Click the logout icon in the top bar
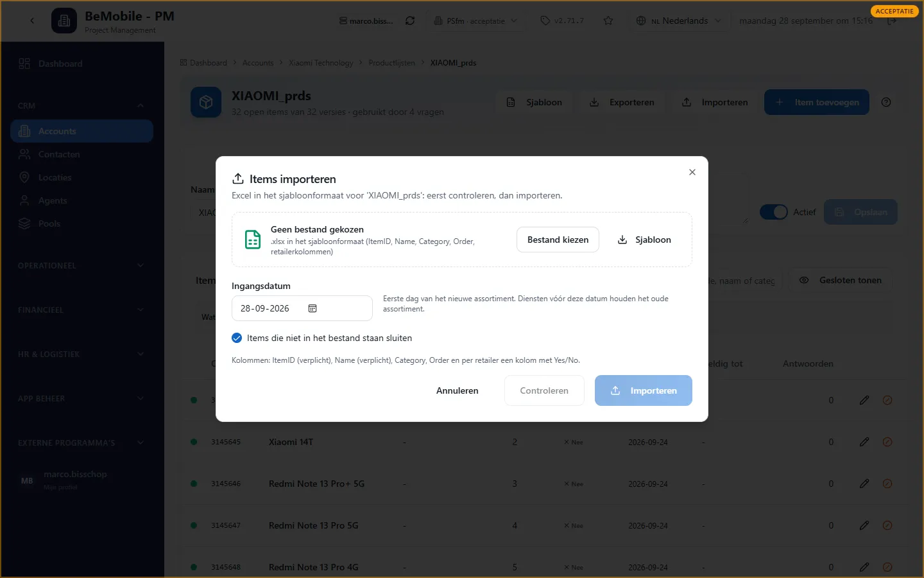Image resolution: width=924 pixels, height=578 pixels. coord(892,21)
